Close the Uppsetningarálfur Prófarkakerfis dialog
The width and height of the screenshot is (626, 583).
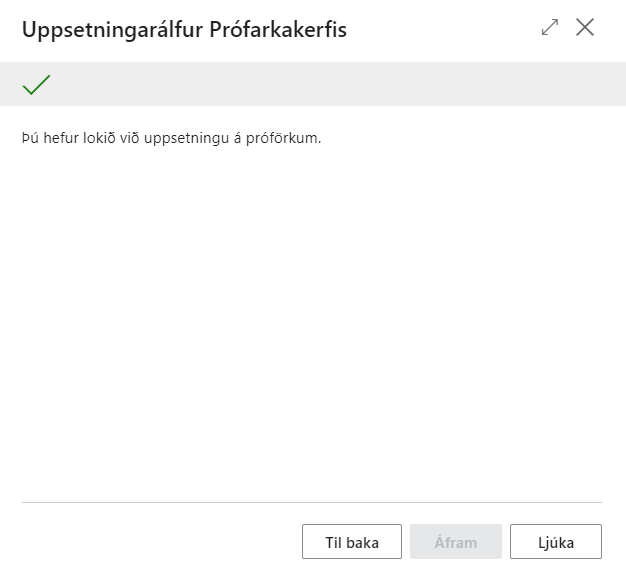point(585,28)
